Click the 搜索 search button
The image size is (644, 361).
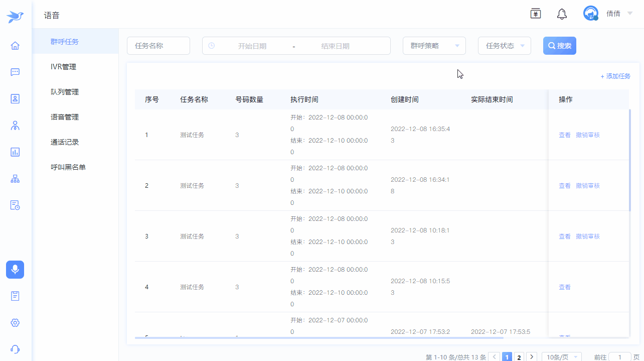pyautogui.click(x=559, y=46)
